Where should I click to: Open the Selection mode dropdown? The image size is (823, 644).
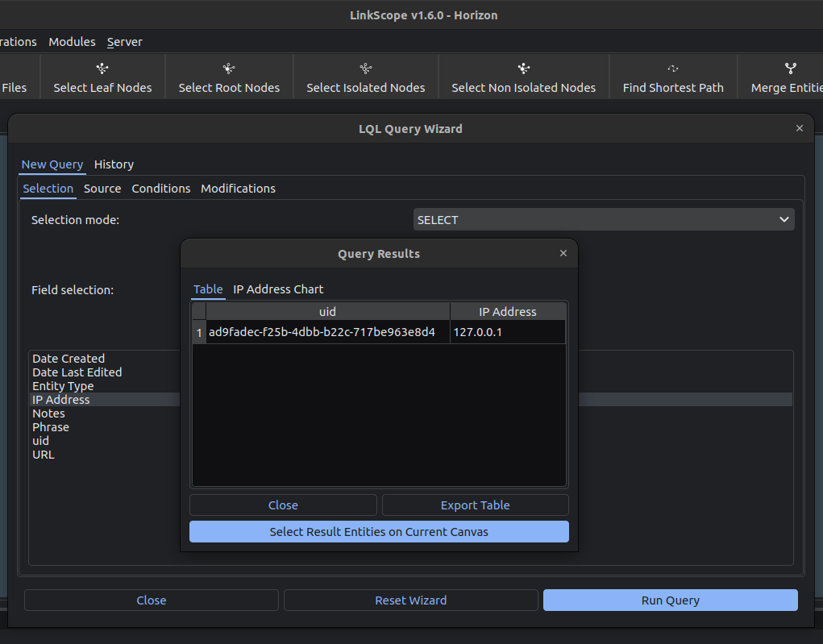pos(604,220)
